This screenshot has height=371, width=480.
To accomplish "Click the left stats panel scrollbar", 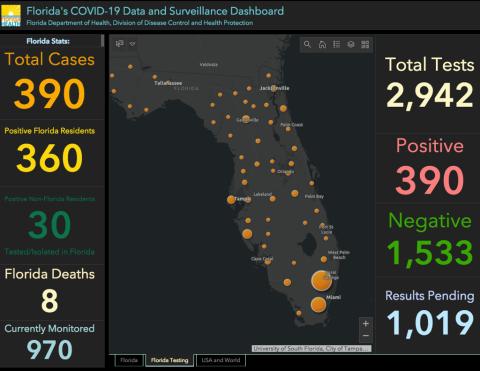I will [x=102, y=41].
